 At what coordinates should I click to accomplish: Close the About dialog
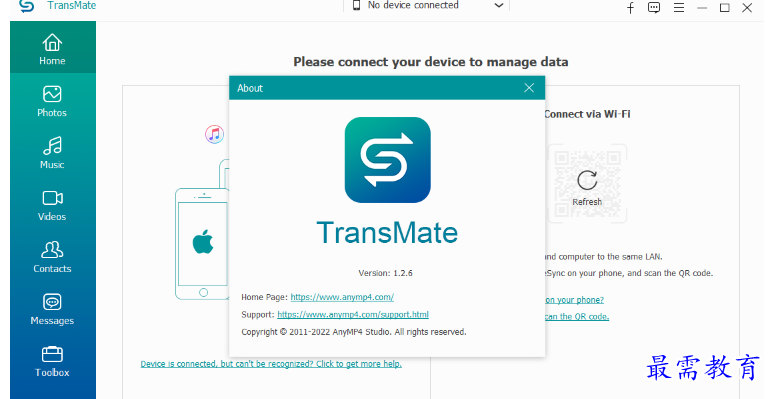[x=529, y=88]
